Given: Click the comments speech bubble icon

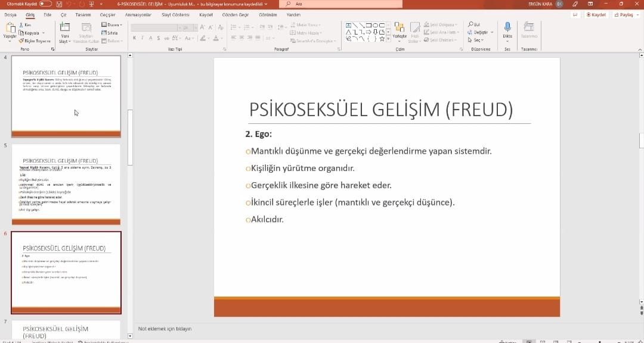Looking at the screenshot, I should (x=575, y=15).
